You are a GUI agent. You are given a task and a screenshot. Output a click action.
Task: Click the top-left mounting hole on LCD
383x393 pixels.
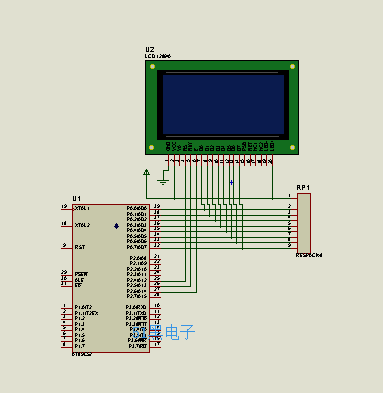(152, 67)
